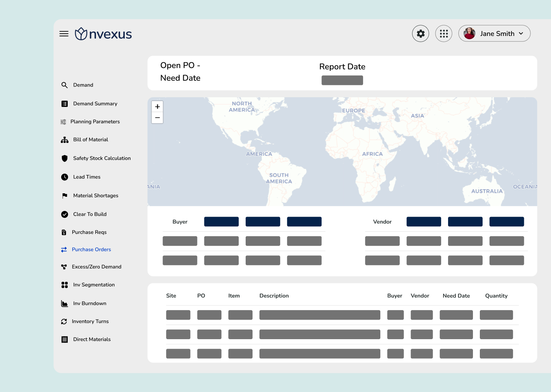The image size is (551, 392).
Task: Open Inv Segmentation link
Action: tap(94, 285)
